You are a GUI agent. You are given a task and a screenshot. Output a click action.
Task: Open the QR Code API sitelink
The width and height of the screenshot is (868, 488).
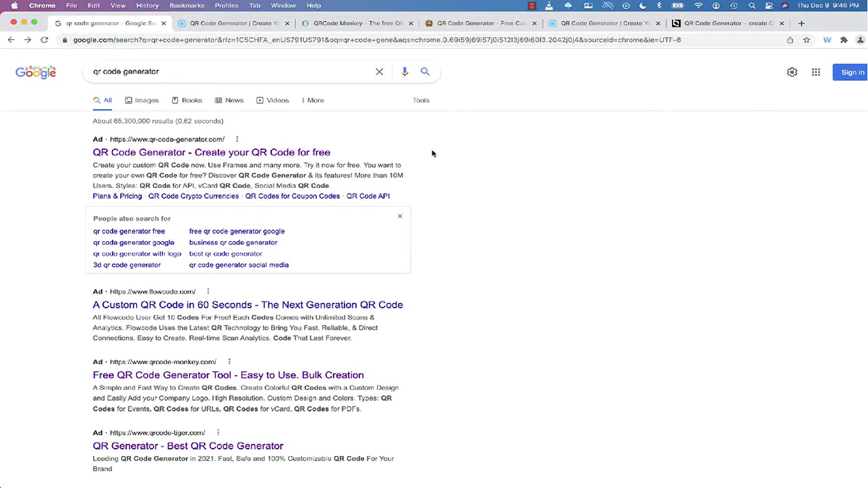pos(368,196)
